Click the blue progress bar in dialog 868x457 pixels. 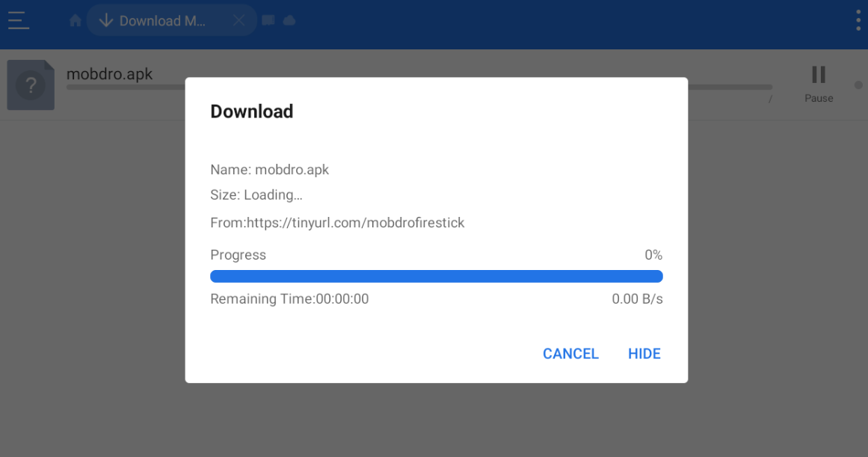pyautogui.click(x=436, y=276)
